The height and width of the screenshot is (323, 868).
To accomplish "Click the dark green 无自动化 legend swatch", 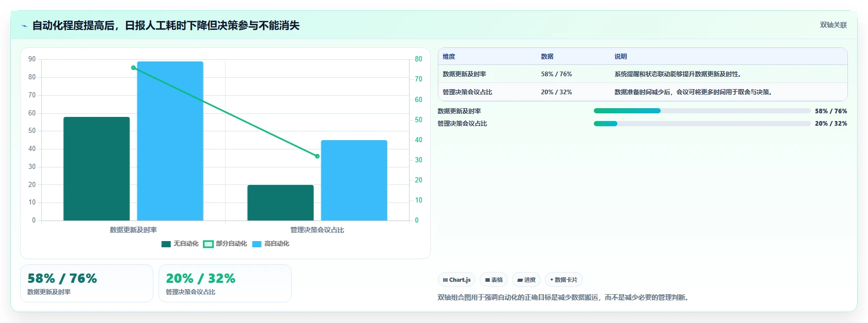I will coord(166,244).
